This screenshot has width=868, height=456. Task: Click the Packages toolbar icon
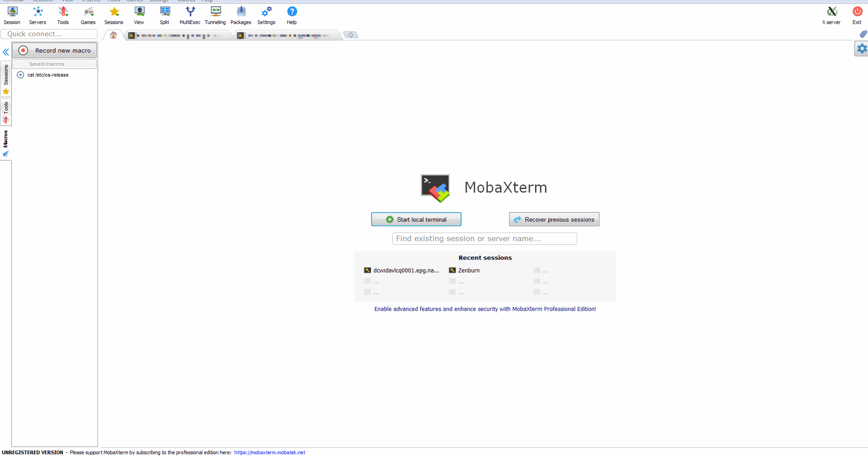click(241, 15)
